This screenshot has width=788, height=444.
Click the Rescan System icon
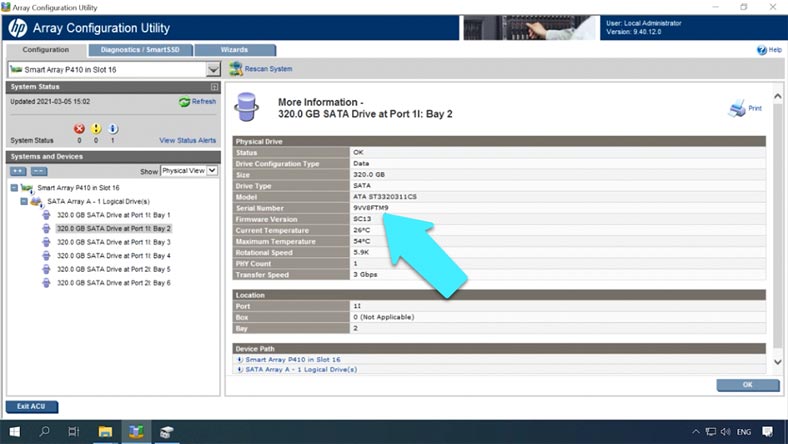236,68
